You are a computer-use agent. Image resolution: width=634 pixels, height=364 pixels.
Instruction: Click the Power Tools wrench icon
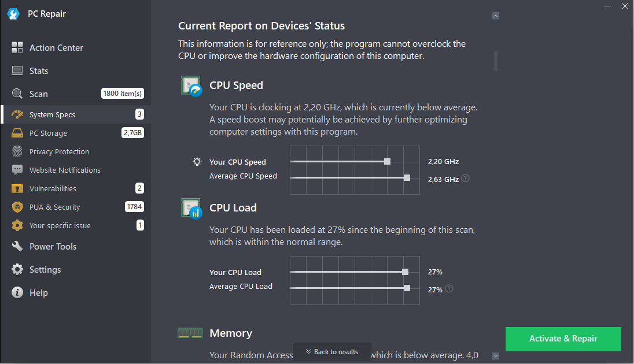[x=17, y=247]
